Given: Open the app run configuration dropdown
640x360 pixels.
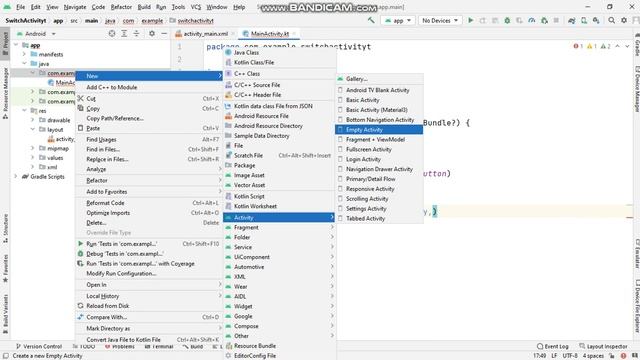Looking at the screenshot, I should (398, 20).
